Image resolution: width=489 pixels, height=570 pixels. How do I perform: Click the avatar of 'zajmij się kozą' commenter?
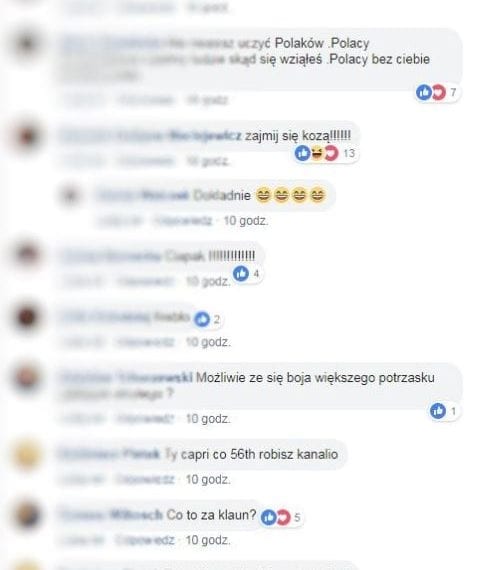point(27,137)
